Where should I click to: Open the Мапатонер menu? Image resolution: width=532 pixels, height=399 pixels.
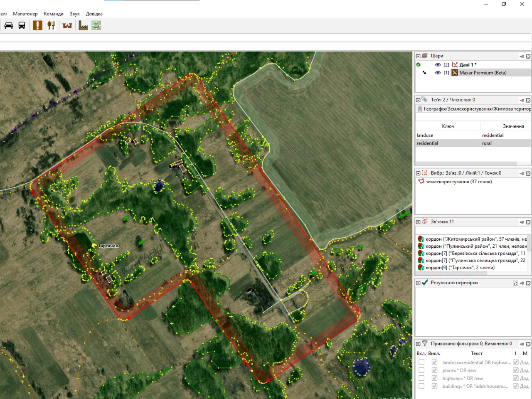point(25,14)
